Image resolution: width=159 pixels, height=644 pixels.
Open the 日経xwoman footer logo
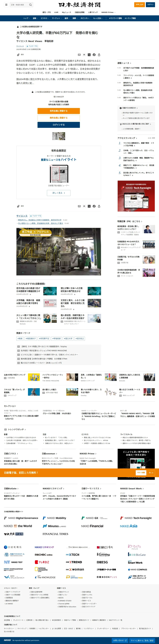75,570
